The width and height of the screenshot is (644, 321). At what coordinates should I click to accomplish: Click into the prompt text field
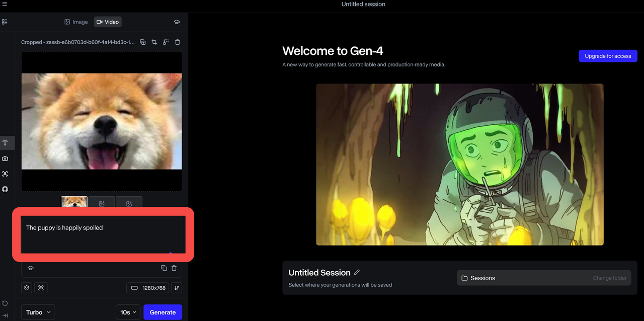click(x=102, y=235)
